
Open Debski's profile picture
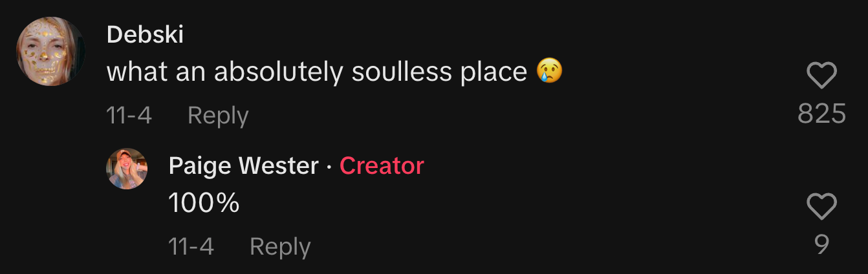coord(50,52)
